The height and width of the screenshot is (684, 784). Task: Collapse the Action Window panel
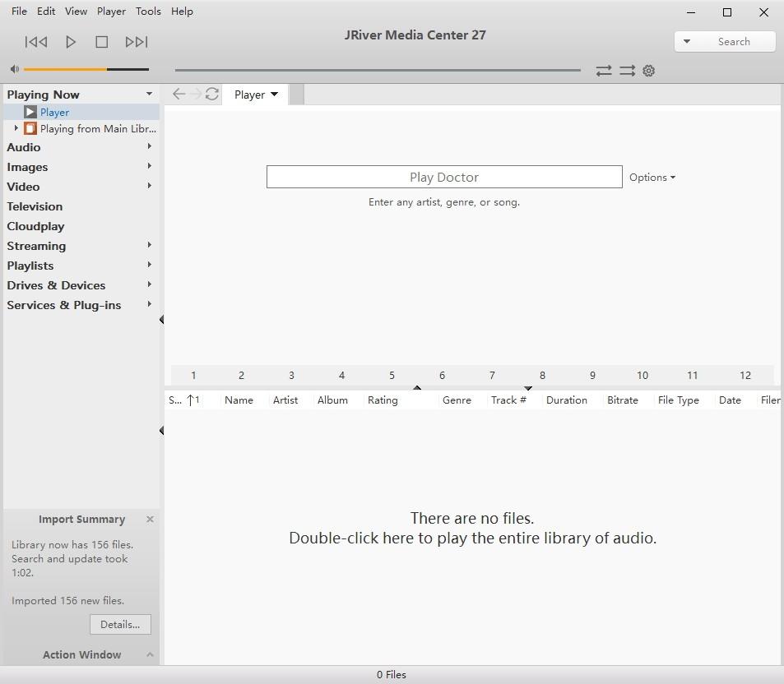[x=150, y=654]
